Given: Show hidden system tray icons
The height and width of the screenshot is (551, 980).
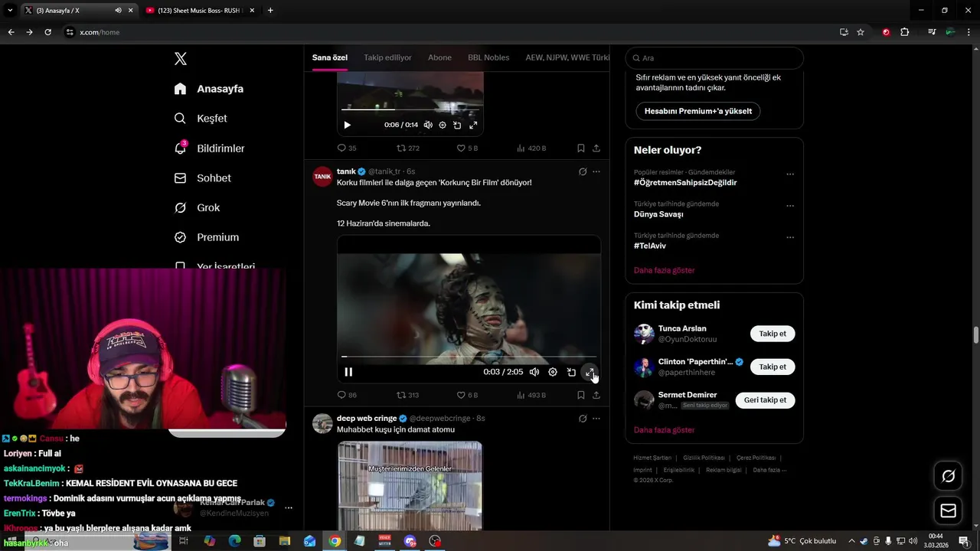Looking at the screenshot, I should point(851,541).
